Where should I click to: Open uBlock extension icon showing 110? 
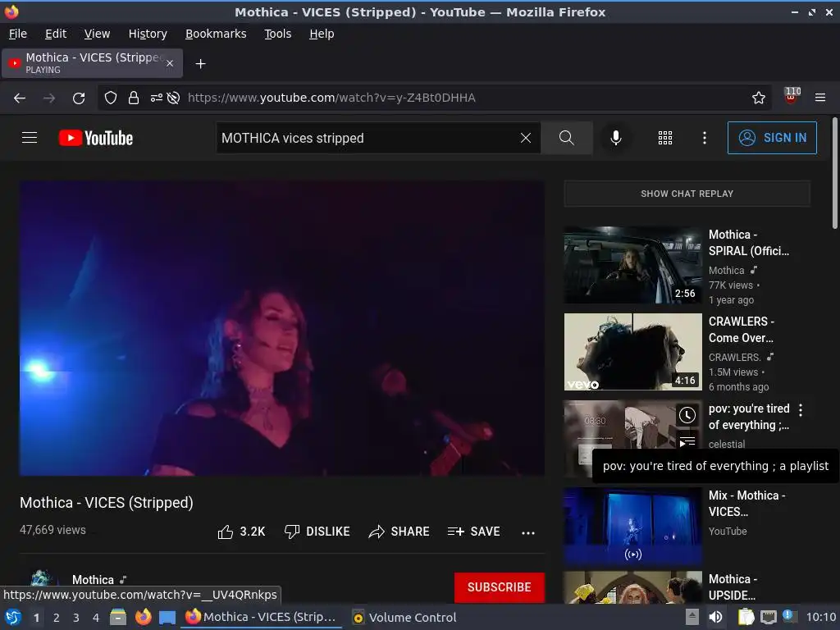tap(792, 96)
